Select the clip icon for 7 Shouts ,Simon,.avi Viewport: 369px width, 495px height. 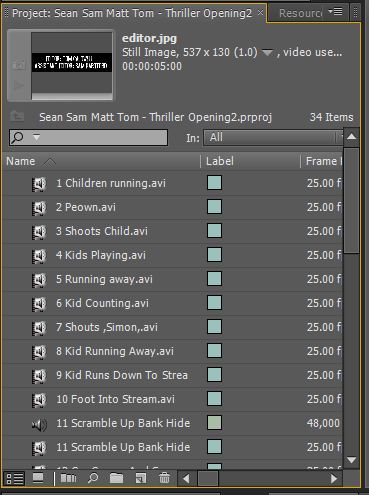(39, 328)
